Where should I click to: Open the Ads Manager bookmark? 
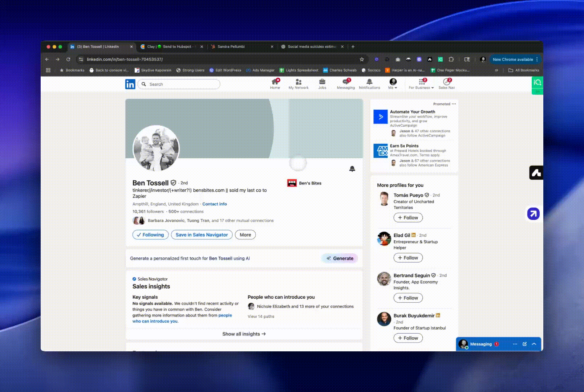[260, 70]
